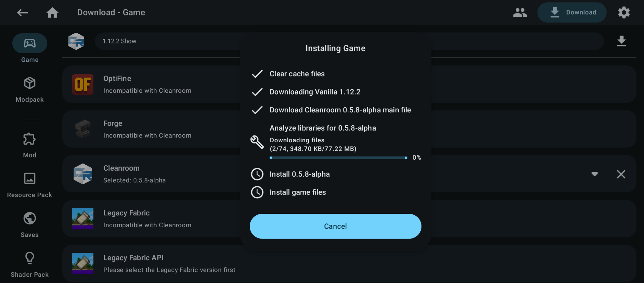Viewport: 644px width, 283px height.
Task: Expand the Cleanroom version dropdown arrow
Action: (594, 174)
